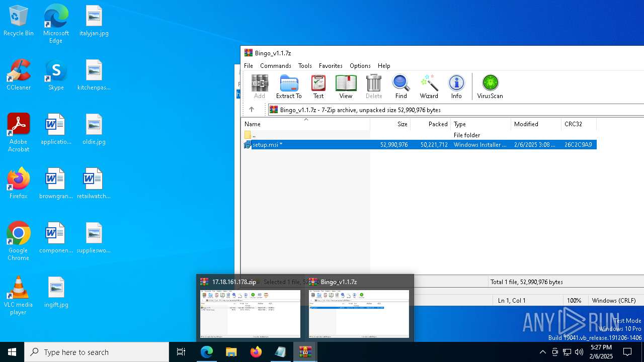Click the taskbar clock showing 5:27 PM
The width and height of the screenshot is (644, 362).
[601, 352]
